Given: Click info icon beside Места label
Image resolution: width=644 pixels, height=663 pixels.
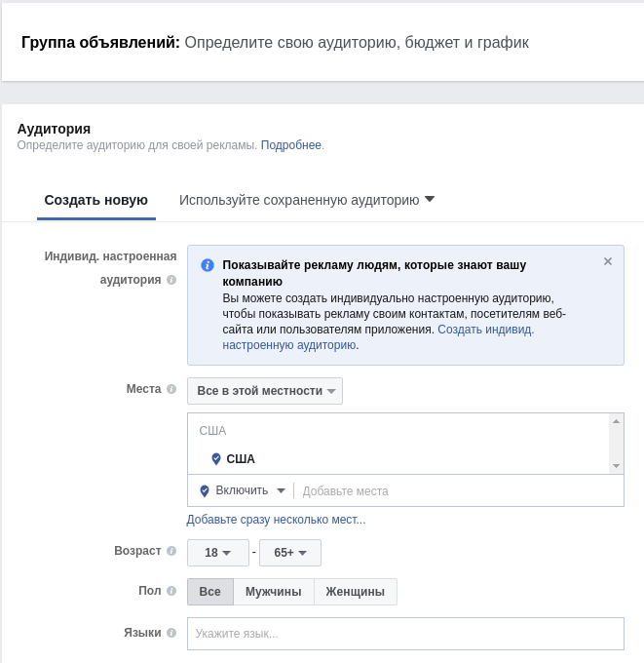Looking at the screenshot, I should pos(171,389).
